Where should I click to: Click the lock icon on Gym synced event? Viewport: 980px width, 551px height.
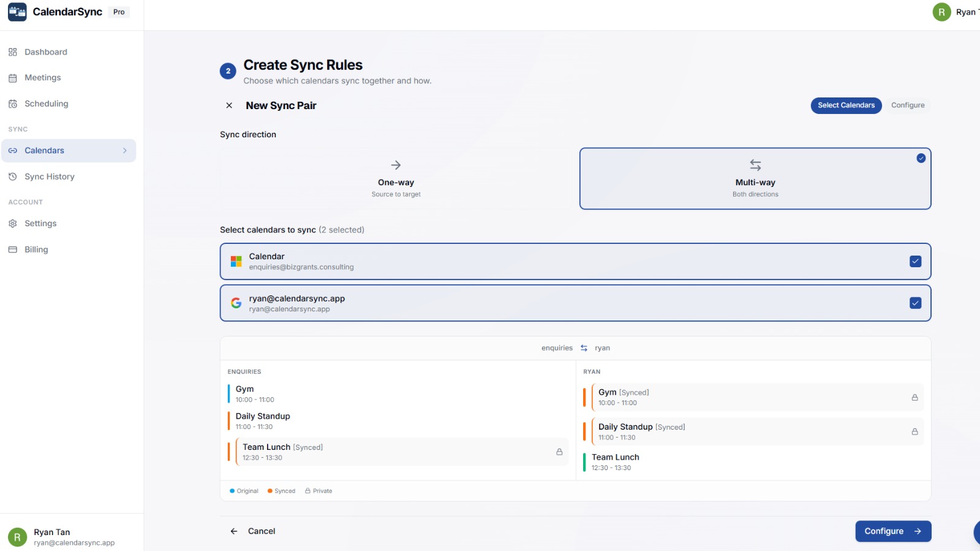914,398
